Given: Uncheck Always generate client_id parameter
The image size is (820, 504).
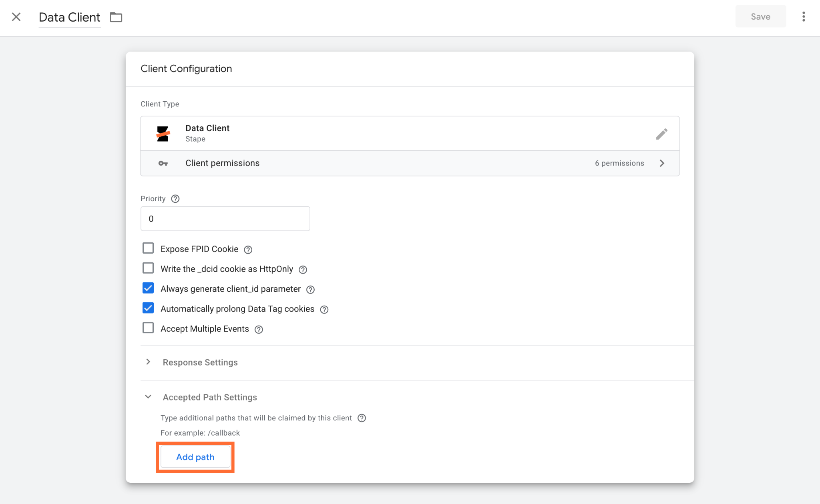Looking at the screenshot, I should click(148, 288).
